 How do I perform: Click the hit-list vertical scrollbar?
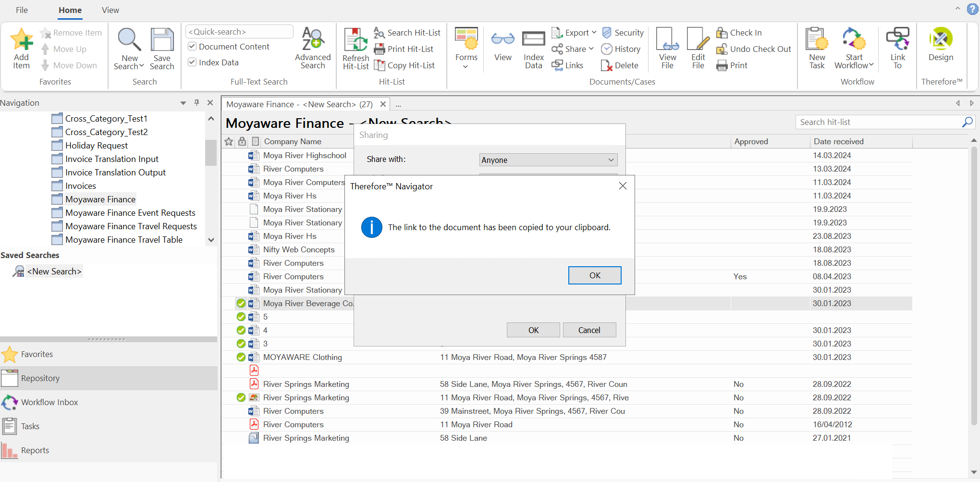point(974,286)
